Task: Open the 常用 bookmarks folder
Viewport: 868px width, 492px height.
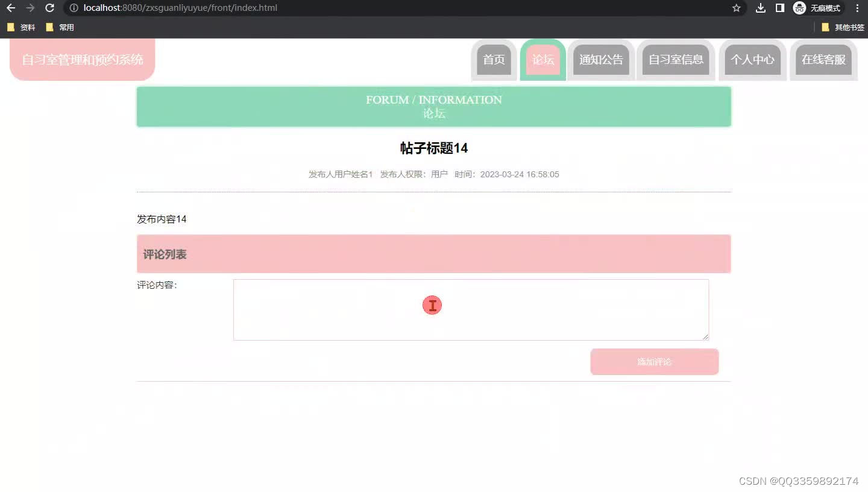Action: tap(60, 27)
